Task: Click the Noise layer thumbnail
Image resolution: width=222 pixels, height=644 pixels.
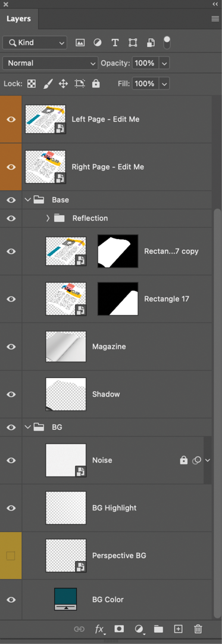Action: click(x=66, y=460)
